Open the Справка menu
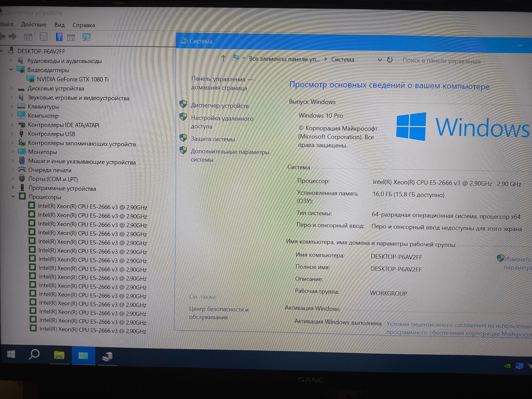This screenshot has width=532, height=399. pyautogui.click(x=84, y=25)
